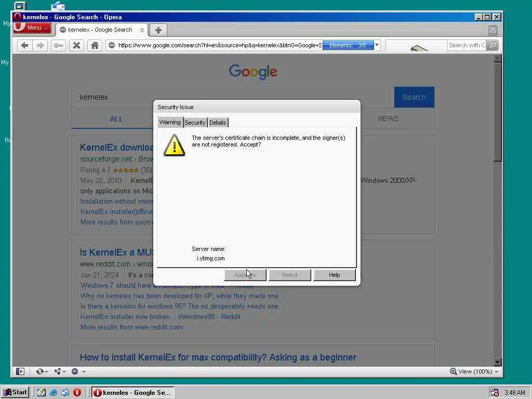
Task: Open the red Opera Menu button
Action: click(32, 28)
